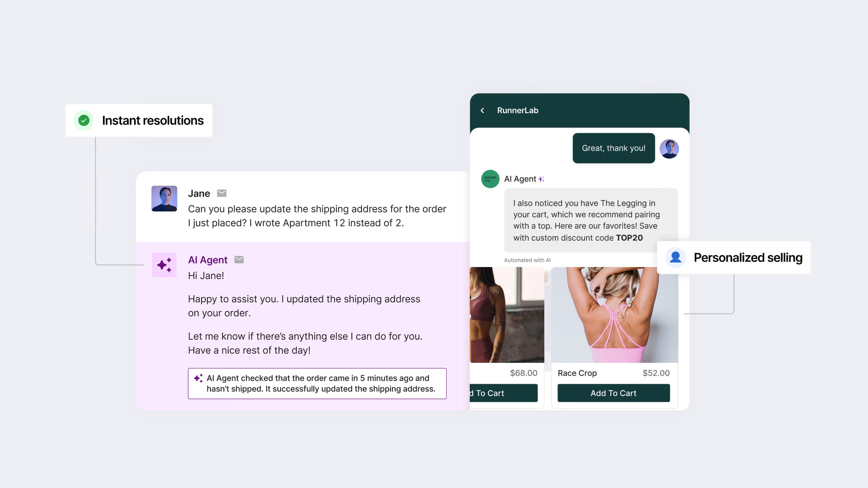Click the purple sparkle AI Agent avatar
868x488 pixels.
tap(164, 265)
